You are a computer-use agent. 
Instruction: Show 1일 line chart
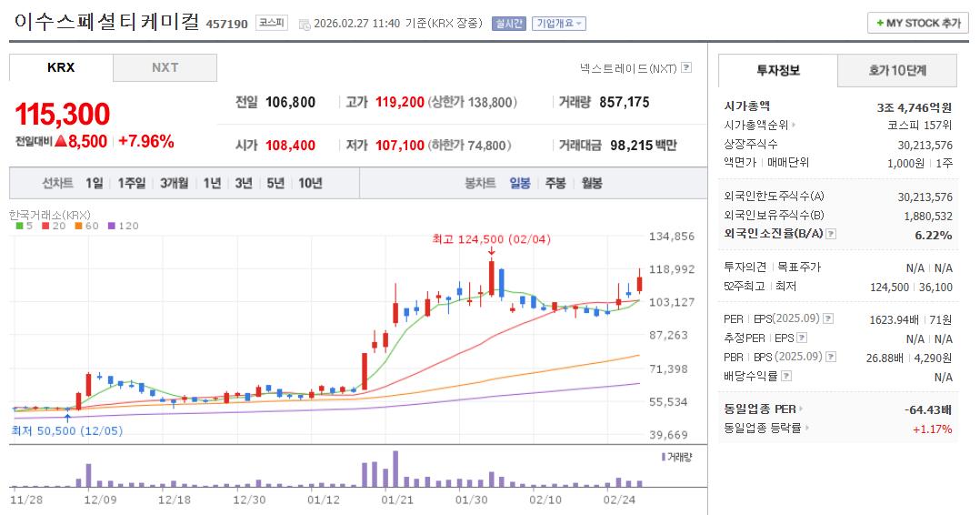pos(95,184)
